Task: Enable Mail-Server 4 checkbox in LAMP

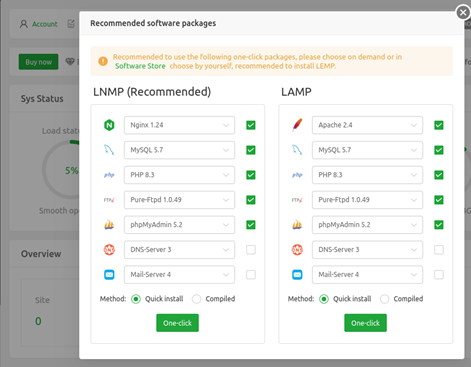Action: point(439,275)
